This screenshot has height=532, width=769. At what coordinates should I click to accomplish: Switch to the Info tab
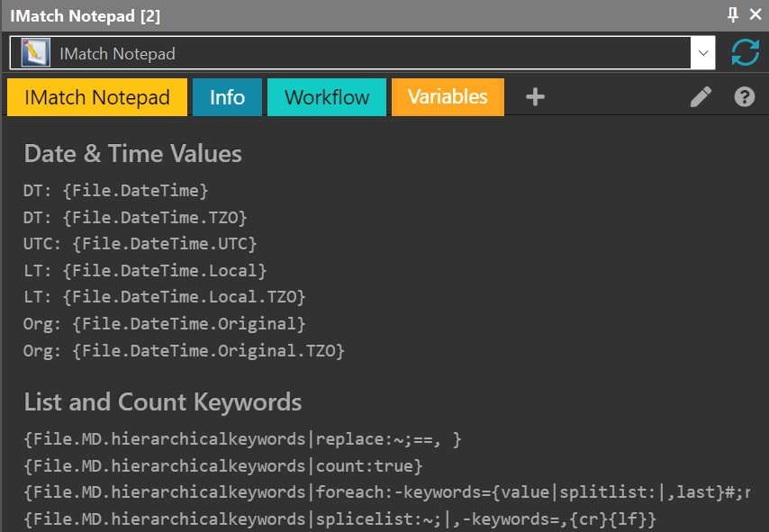[227, 97]
